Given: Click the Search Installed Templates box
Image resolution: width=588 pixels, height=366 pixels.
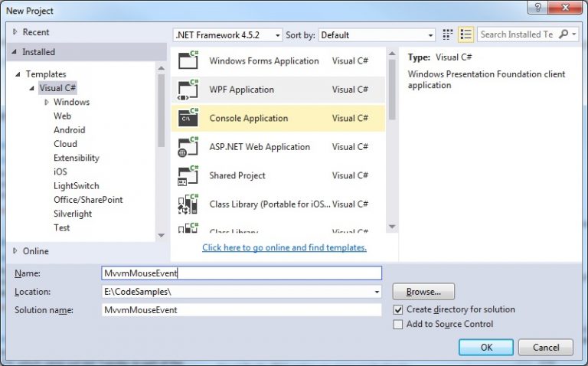Looking at the screenshot, I should [x=518, y=34].
